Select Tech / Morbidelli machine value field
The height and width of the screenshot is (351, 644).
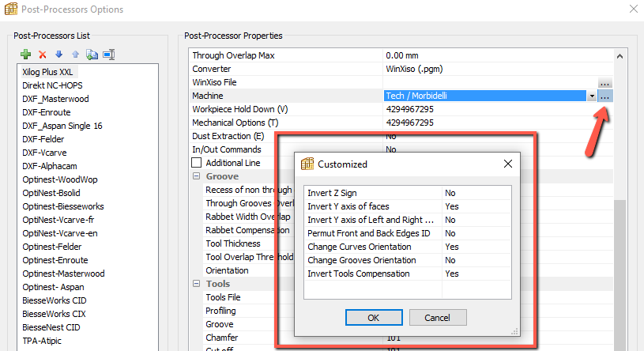[x=484, y=96]
